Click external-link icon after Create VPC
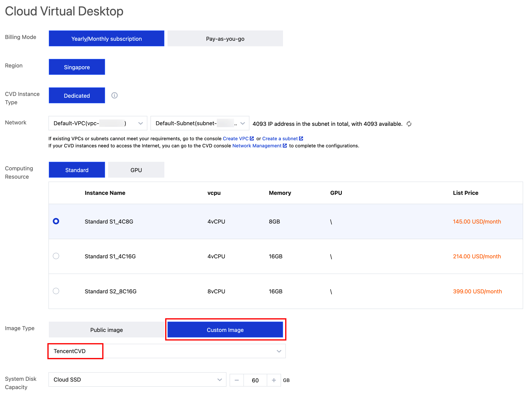The width and height of the screenshot is (532, 396). click(252, 138)
